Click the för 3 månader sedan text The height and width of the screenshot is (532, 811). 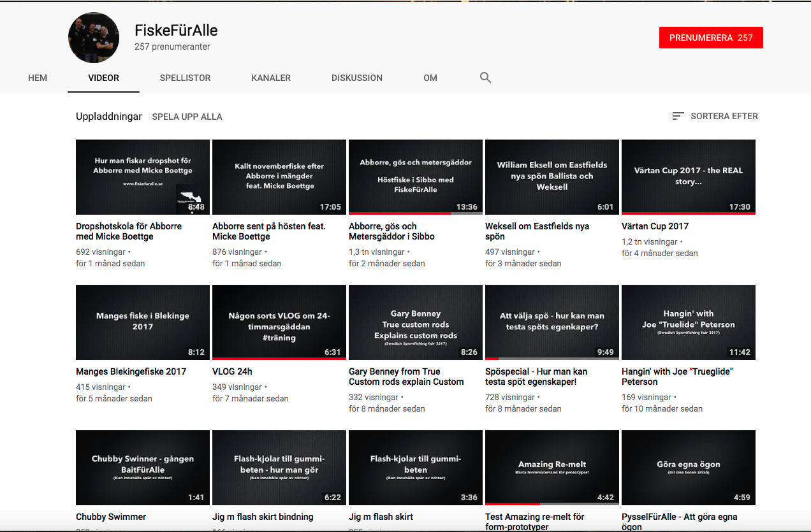click(523, 263)
